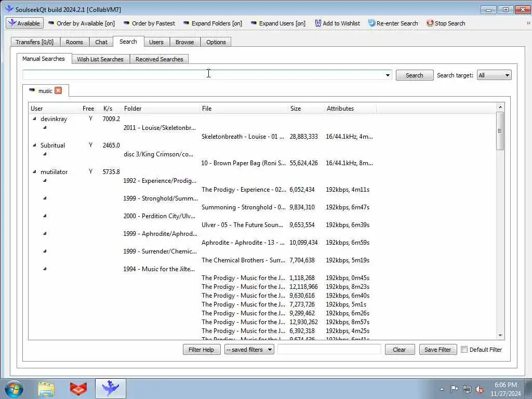Image resolution: width=532 pixels, height=399 pixels.
Task: Collapse the 1992 - Experience folder
Action: (45, 180)
